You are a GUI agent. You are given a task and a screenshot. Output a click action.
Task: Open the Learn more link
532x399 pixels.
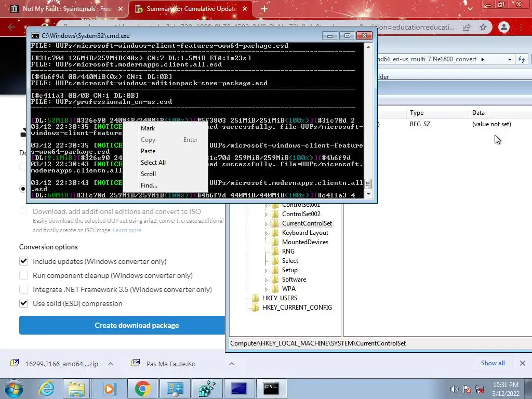pos(127,230)
